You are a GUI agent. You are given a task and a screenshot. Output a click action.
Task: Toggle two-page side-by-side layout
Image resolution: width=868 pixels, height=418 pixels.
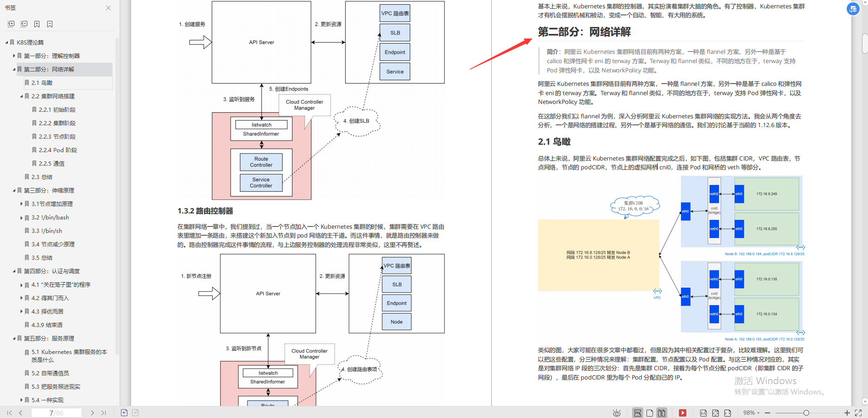[662, 413]
